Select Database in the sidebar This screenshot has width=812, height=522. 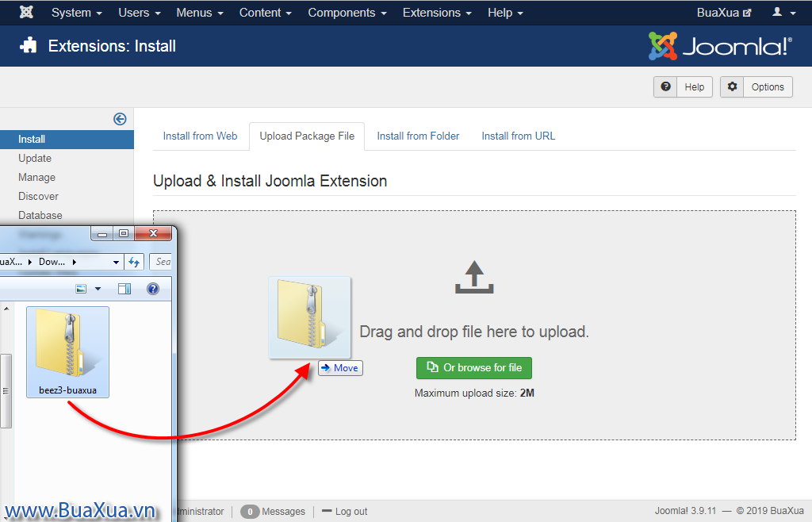pos(40,216)
